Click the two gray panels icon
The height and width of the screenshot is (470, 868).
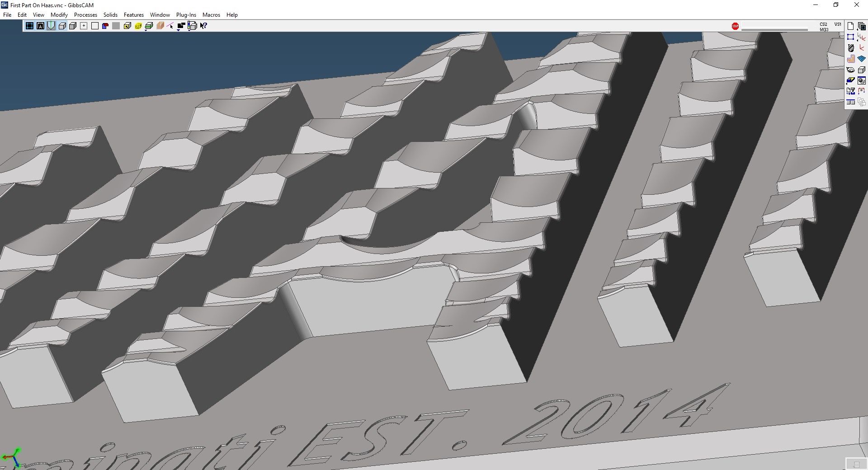(x=850, y=102)
